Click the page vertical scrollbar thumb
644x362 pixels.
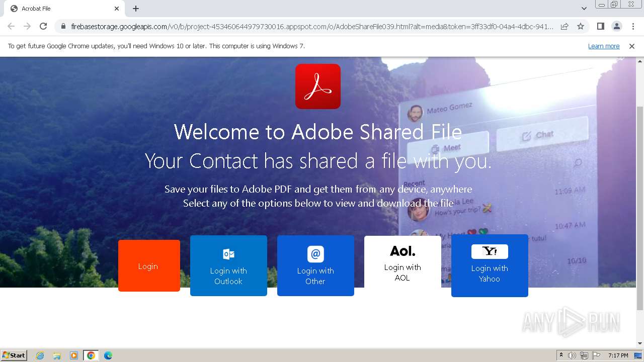click(640, 208)
